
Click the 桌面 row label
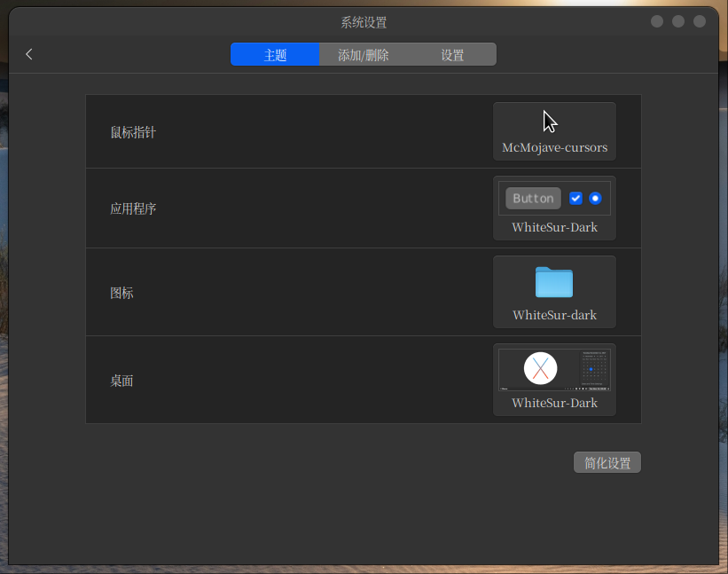tap(121, 381)
